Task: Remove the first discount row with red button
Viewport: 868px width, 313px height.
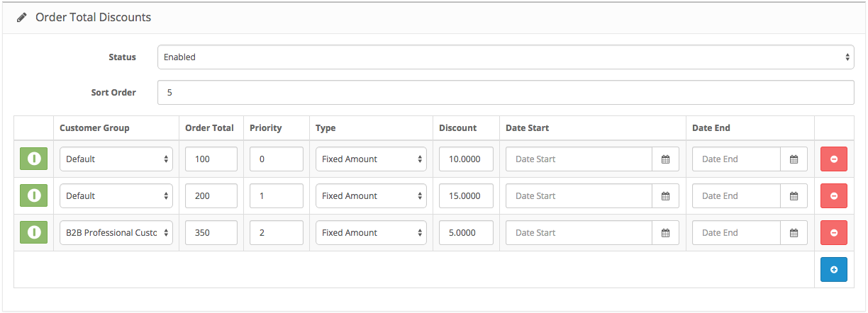Action: [833, 159]
